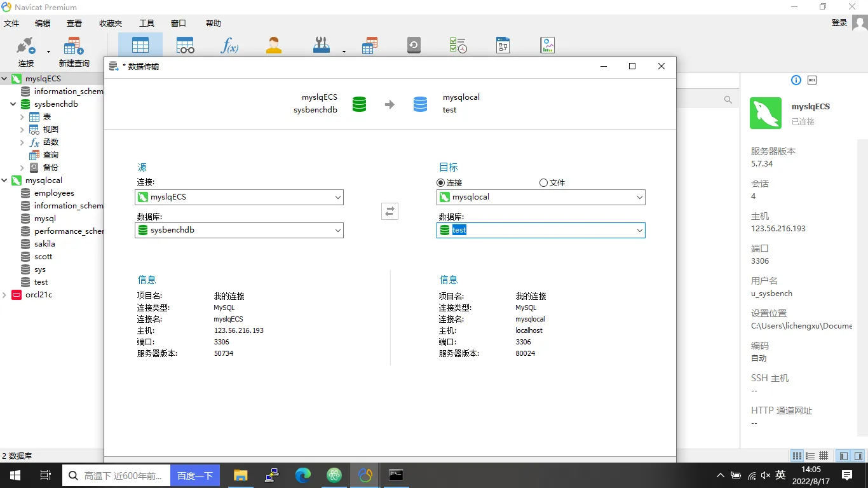Select the Table object toolbar icon
The height and width of the screenshot is (488, 868).
[x=140, y=45]
